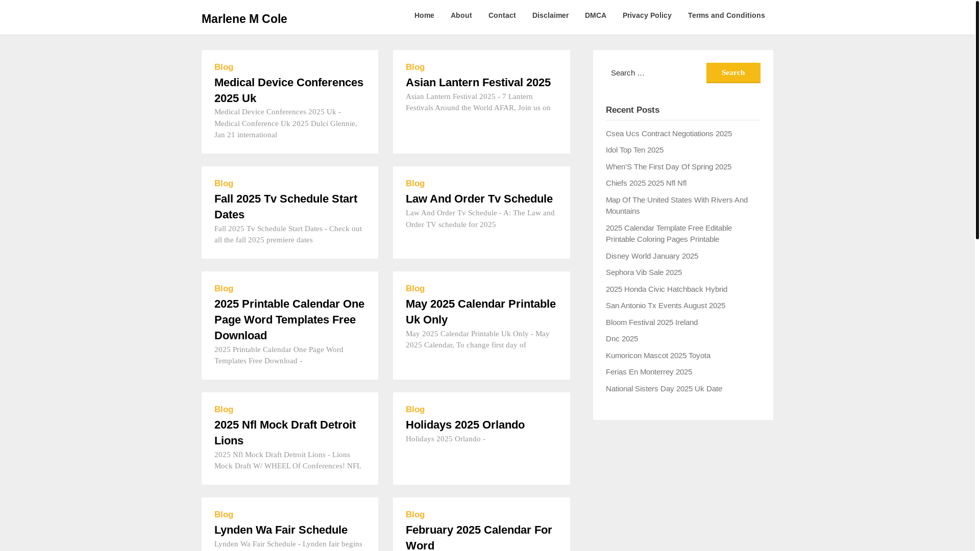Viewport: 980px width, 551px height.
Task: Click the page vertical scrollbar thumb
Action: tap(977, 119)
